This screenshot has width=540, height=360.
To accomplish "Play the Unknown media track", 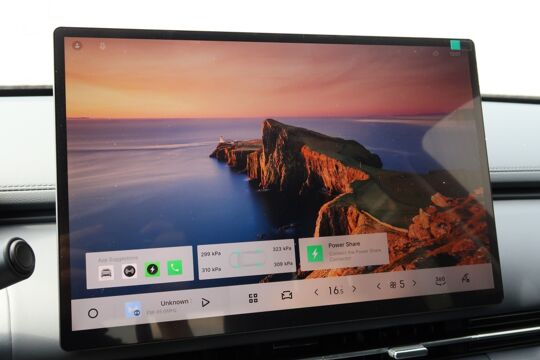I will 205,302.
